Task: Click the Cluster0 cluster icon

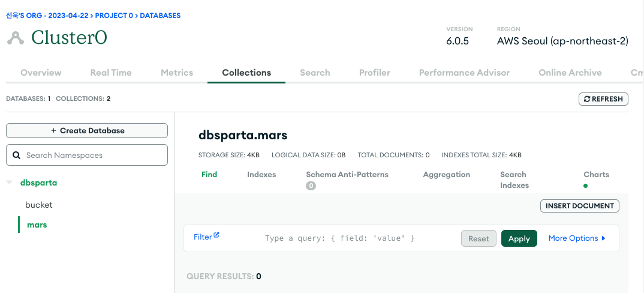Action: pos(16,38)
